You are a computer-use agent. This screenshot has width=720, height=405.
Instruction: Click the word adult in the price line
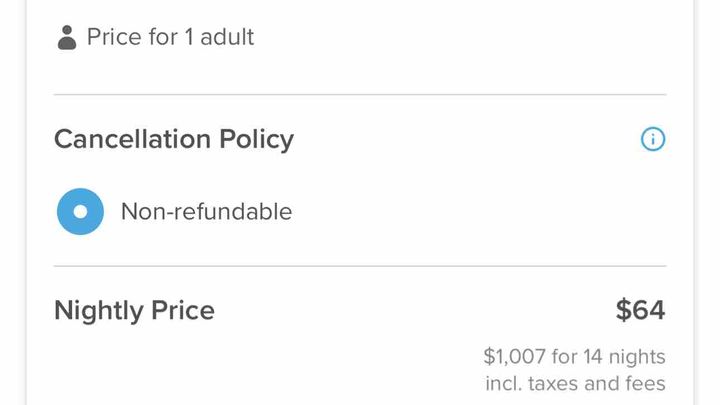[227, 37]
